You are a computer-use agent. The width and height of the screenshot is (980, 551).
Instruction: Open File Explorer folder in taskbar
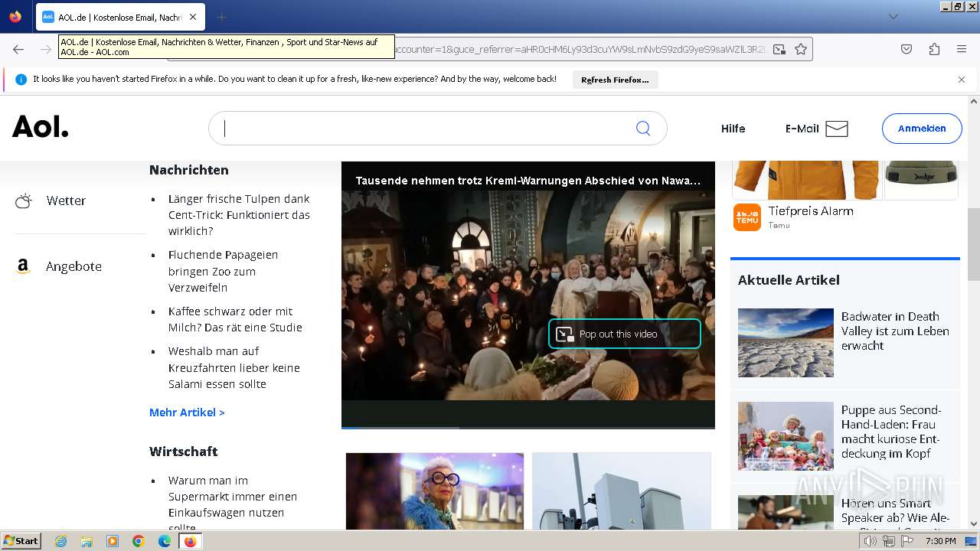pos(87,541)
